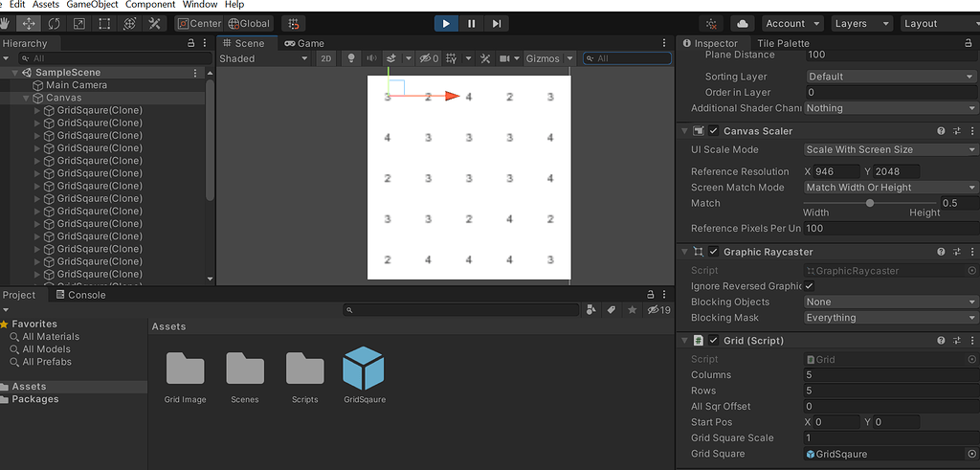This screenshot has height=470, width=980.
Task: Save the search to Favorites with the star icon
Action: tap(633, 310)
